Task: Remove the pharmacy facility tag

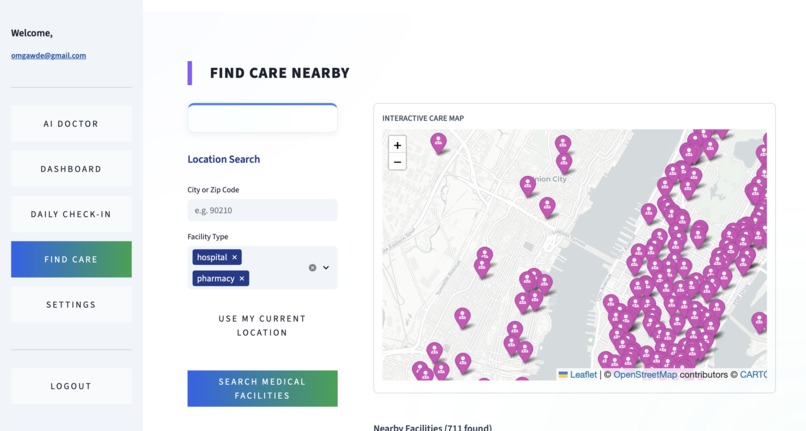Action: 242,278
